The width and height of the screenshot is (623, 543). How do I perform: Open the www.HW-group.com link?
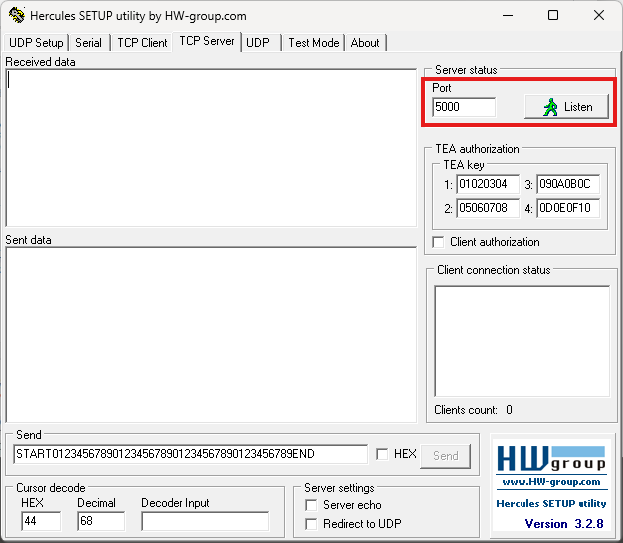tap(551, 482)
